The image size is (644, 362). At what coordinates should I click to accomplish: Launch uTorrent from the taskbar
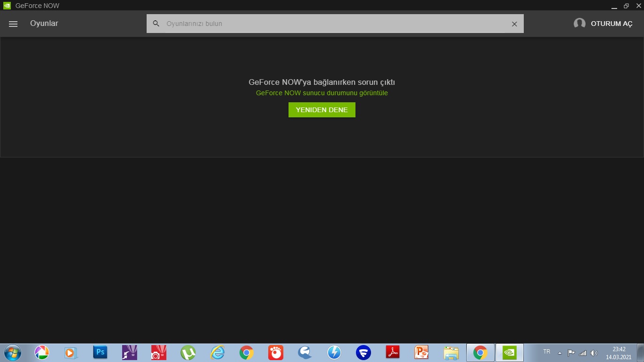pyautogui.click(x=188, y=353)
